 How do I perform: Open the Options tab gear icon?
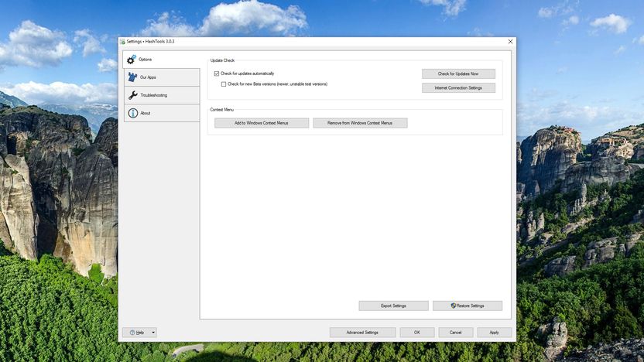point(131,60)
